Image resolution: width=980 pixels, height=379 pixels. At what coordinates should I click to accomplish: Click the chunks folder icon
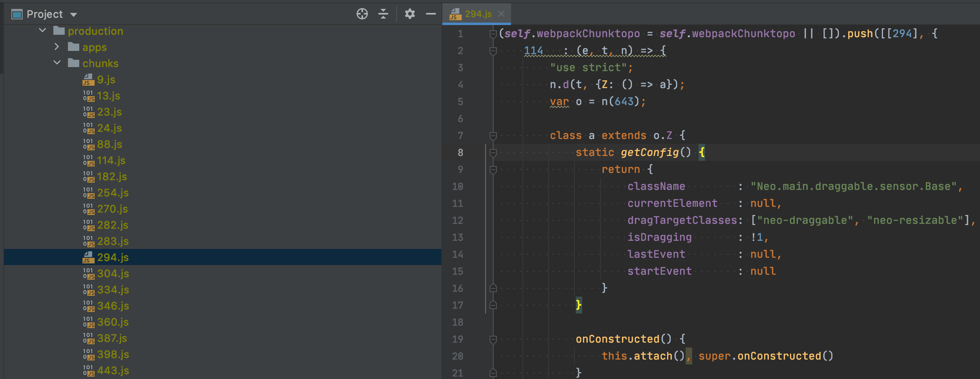74,63
